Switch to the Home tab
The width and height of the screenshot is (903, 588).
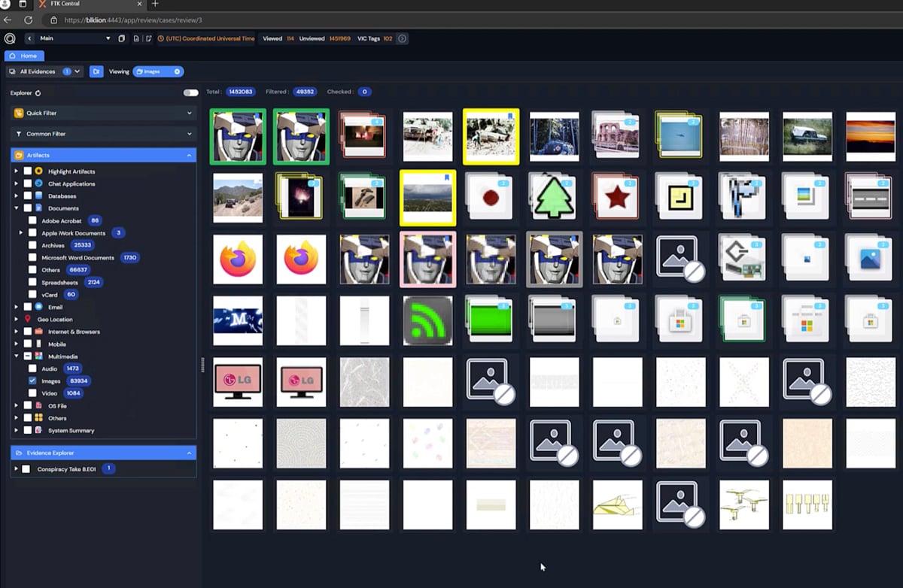[24, 56]
